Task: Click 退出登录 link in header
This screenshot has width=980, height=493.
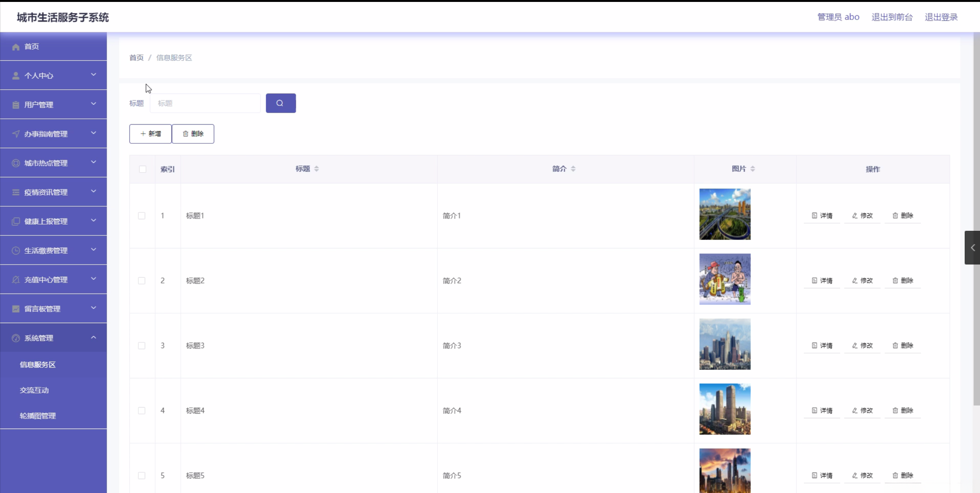Action: click(x=941, y=17)
